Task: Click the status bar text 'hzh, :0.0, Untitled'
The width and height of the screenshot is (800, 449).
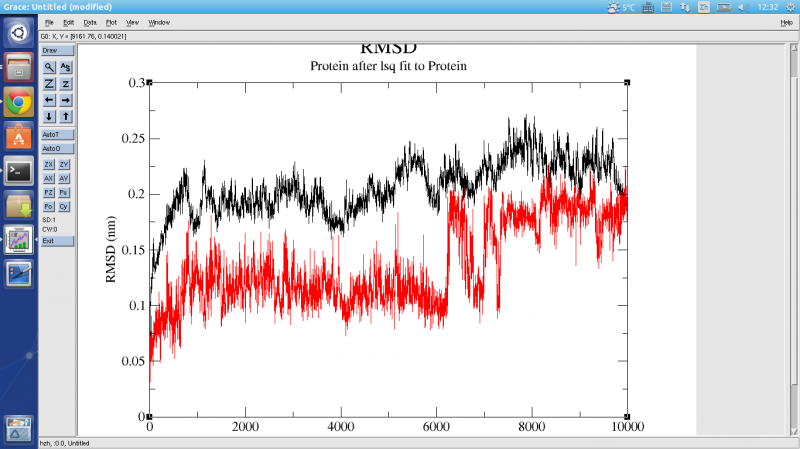Action: (x=64, y=443)
